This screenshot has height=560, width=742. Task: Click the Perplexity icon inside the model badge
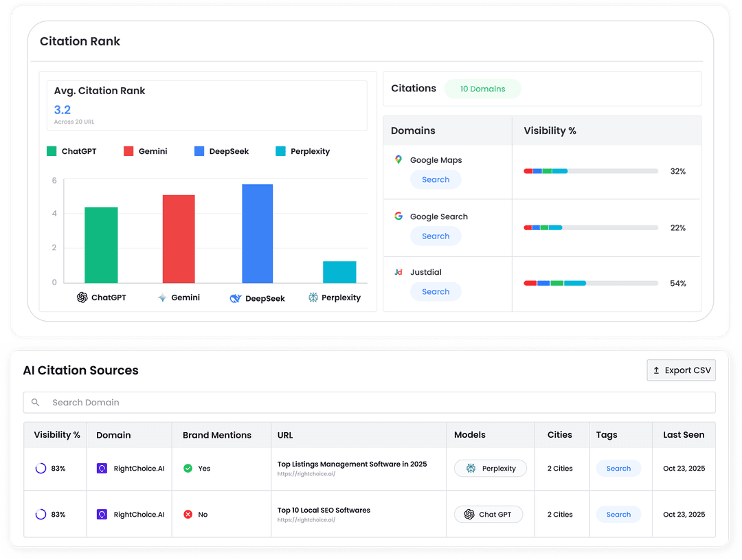(471, 468)
